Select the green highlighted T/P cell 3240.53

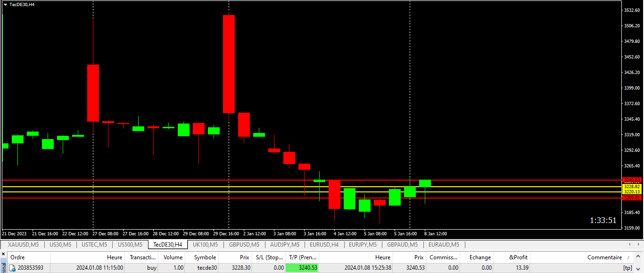tap(302, 268)
